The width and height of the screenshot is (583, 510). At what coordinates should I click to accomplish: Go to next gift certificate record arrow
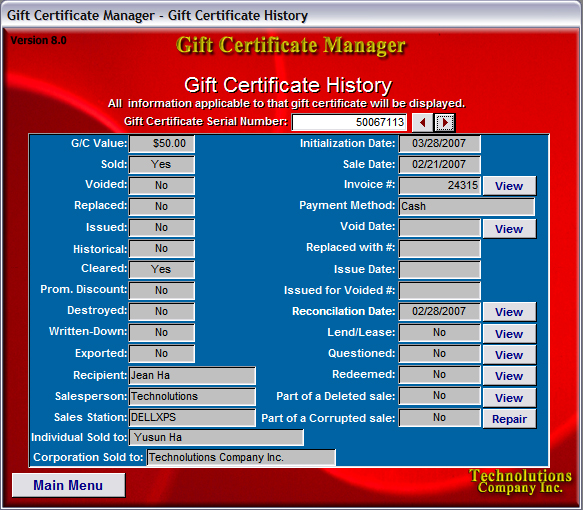coord(444,122)
